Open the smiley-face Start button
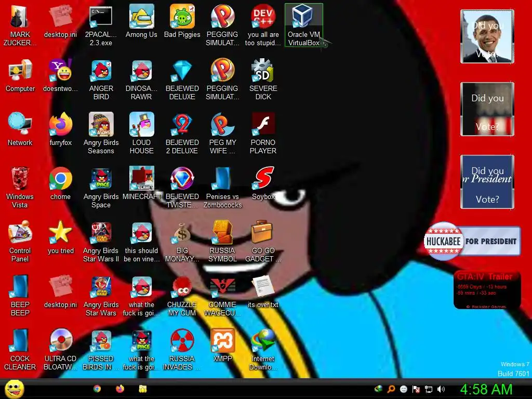Viewport: 532px width, 399px height. pos(14,389)
